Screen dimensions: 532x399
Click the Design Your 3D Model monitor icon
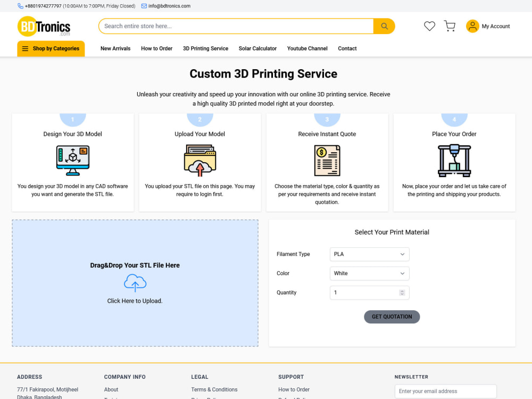pos(72,160)
